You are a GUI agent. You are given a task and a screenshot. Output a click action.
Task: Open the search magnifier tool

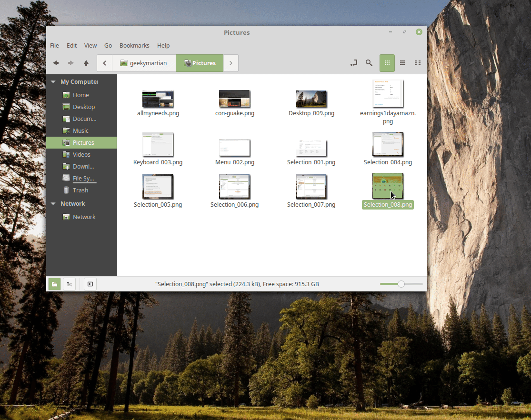pyautogui.click(x=369, y=63)
